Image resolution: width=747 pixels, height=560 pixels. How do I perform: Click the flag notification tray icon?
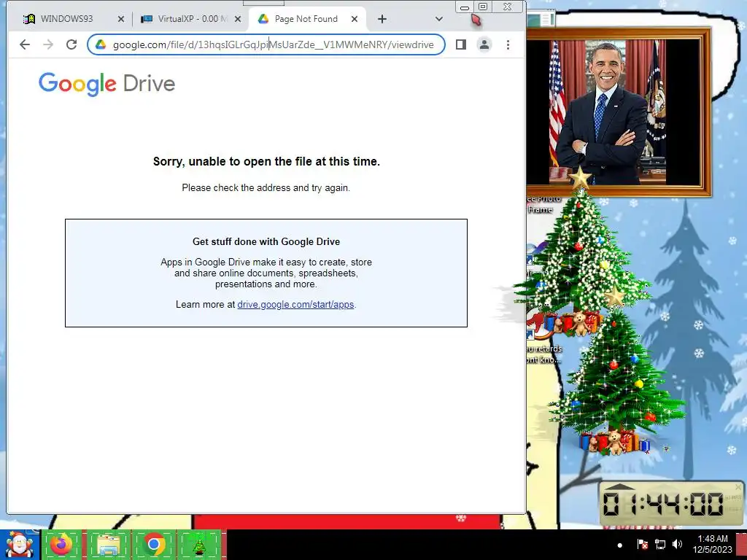pyautogui.click(x=642, y=544)
